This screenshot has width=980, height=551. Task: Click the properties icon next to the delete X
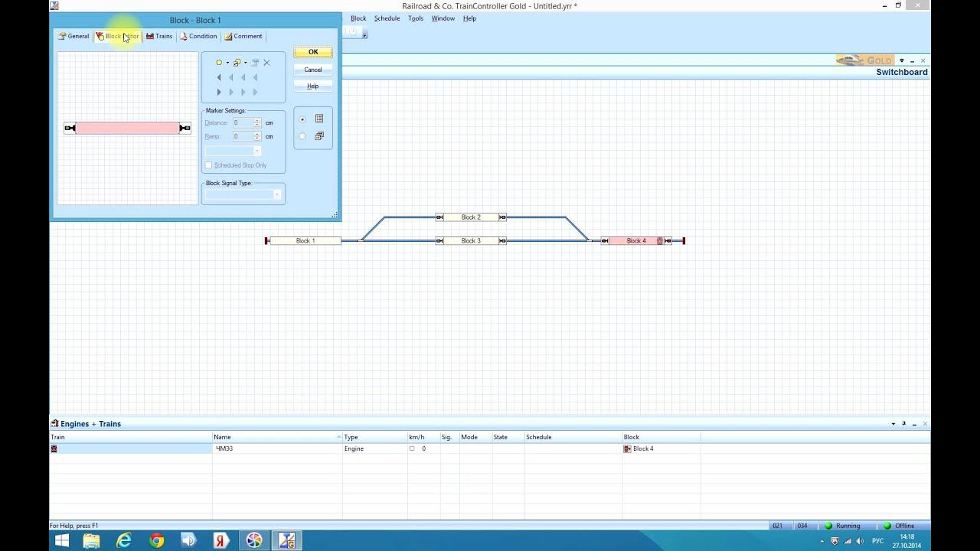click(255, 63)
